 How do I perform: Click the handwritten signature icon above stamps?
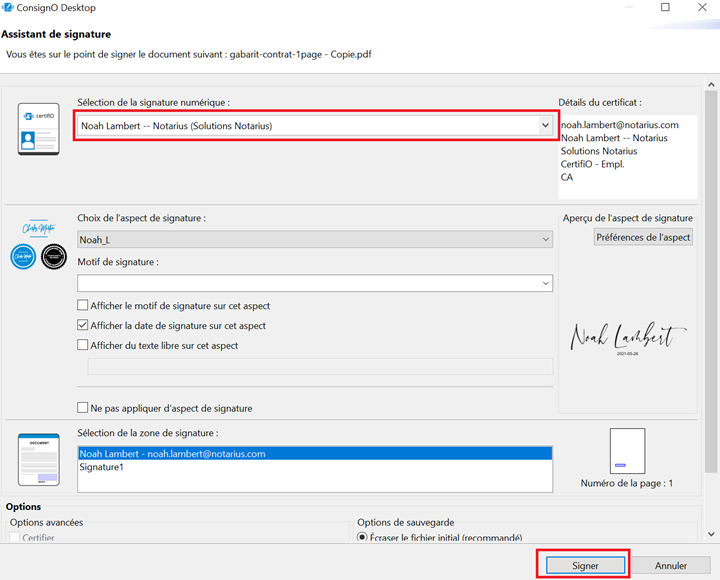37,228
